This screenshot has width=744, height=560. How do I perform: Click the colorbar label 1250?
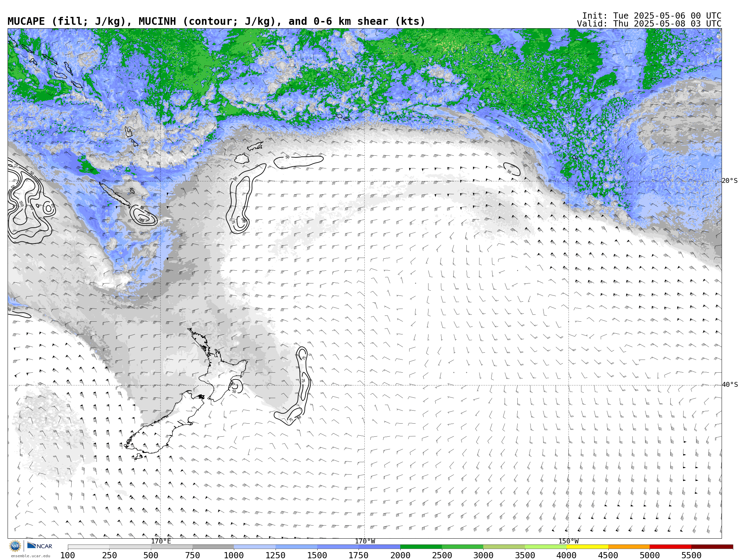point(276,556)
